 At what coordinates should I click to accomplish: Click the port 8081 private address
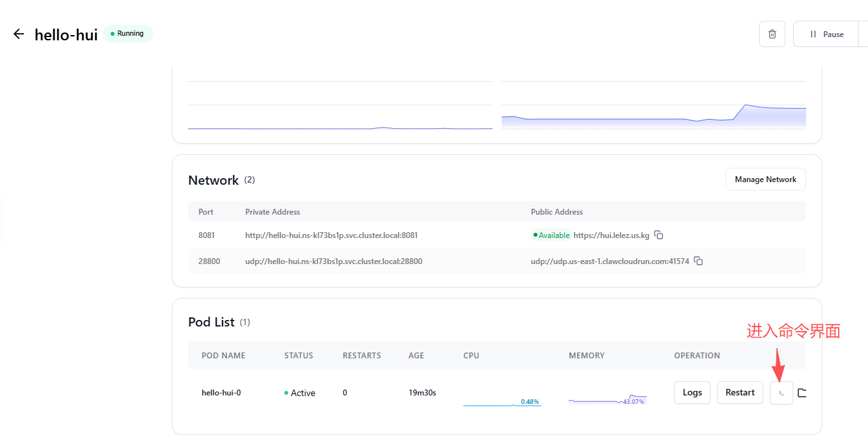pyautogui.click(x=331, y=235)
